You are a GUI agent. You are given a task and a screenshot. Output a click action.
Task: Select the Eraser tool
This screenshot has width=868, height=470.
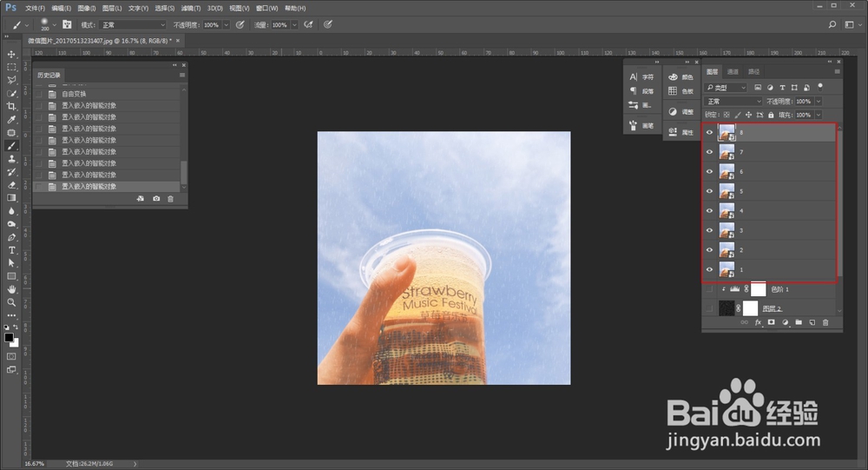pos(11,185)
